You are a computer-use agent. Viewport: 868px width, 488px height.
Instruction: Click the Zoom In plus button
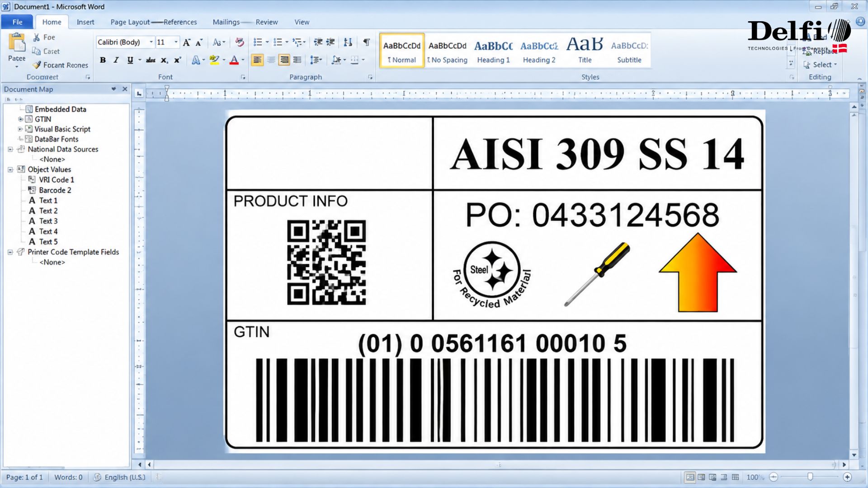click(847, 477)
